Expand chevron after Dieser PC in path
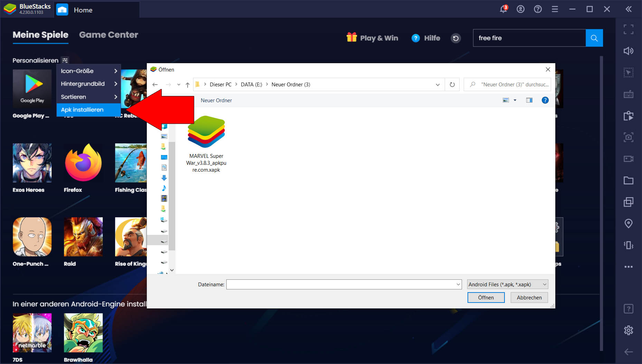 [236, 84]
